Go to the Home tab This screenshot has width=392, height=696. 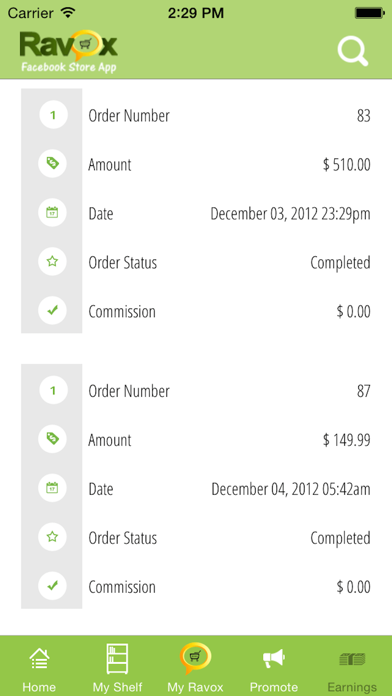39,666
